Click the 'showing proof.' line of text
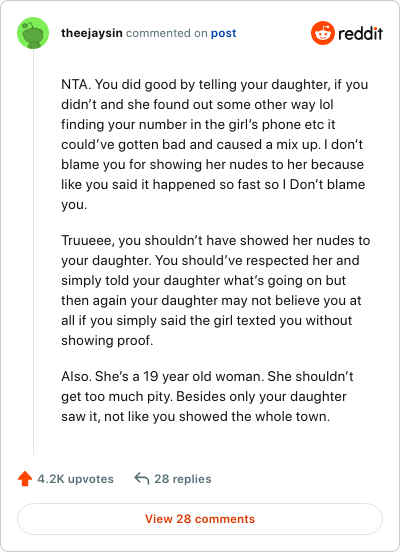The image size is (400, 552). 107,340
